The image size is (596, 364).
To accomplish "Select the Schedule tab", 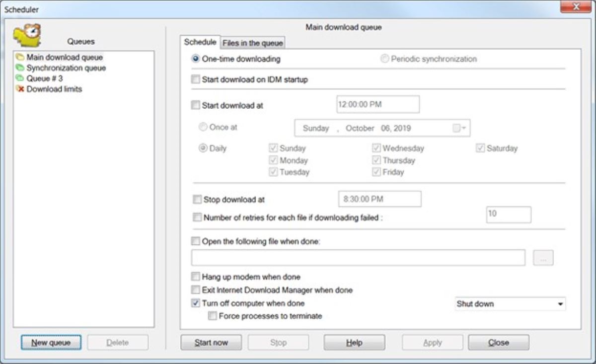I will click(200, 42).
